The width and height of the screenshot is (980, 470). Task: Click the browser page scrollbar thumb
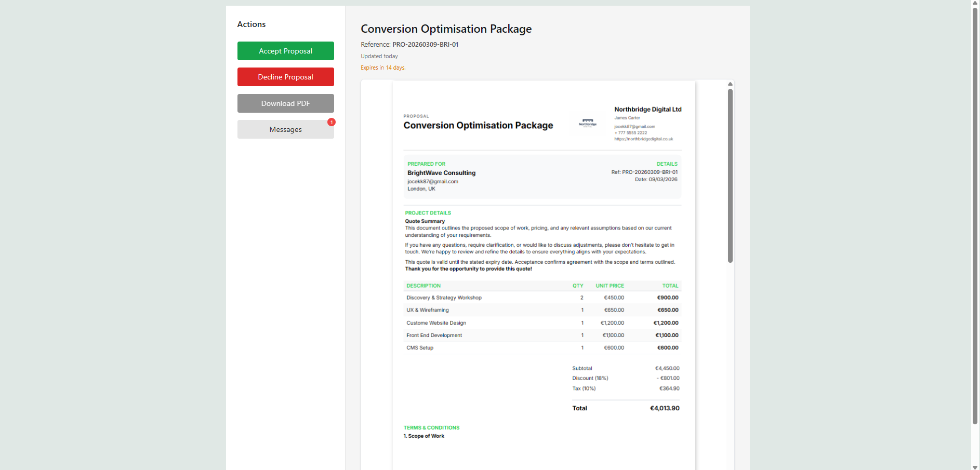point(975,216)
